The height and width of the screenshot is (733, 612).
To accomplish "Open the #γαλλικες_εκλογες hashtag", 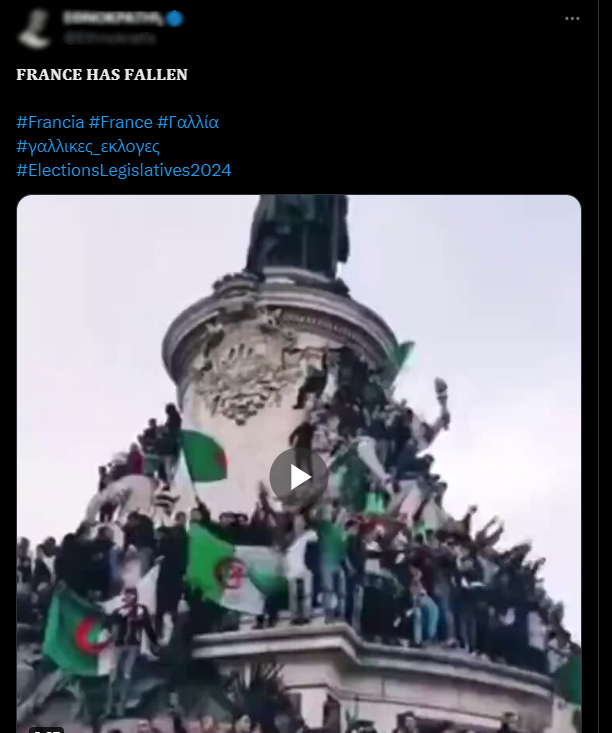I will (x=88, y=147).
